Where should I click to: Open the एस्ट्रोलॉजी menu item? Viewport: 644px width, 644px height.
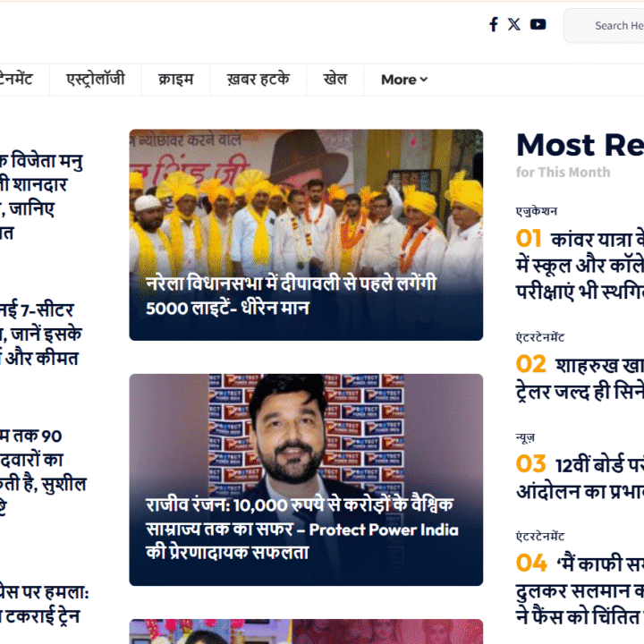pyautogui.click(x=96, y=80)
